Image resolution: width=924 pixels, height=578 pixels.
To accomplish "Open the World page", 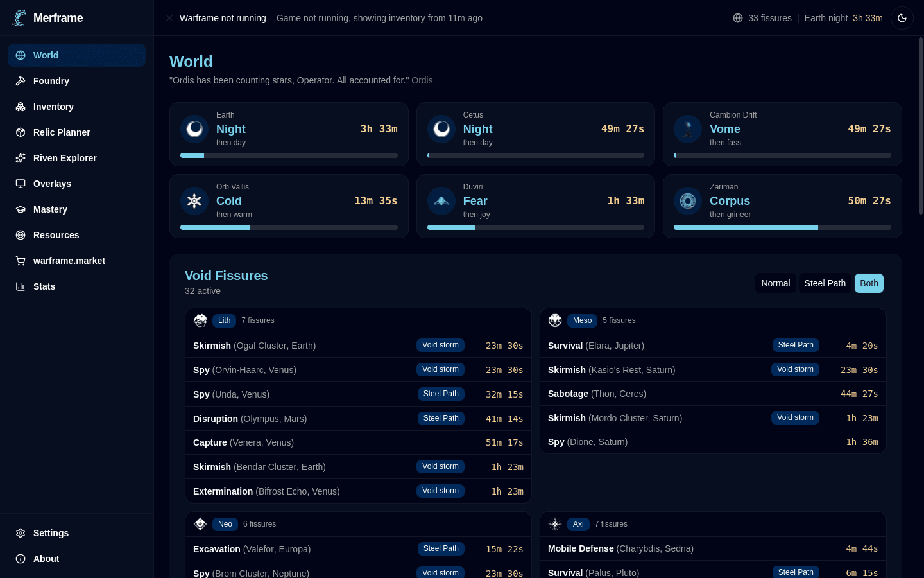I will (x=77, y=55).
